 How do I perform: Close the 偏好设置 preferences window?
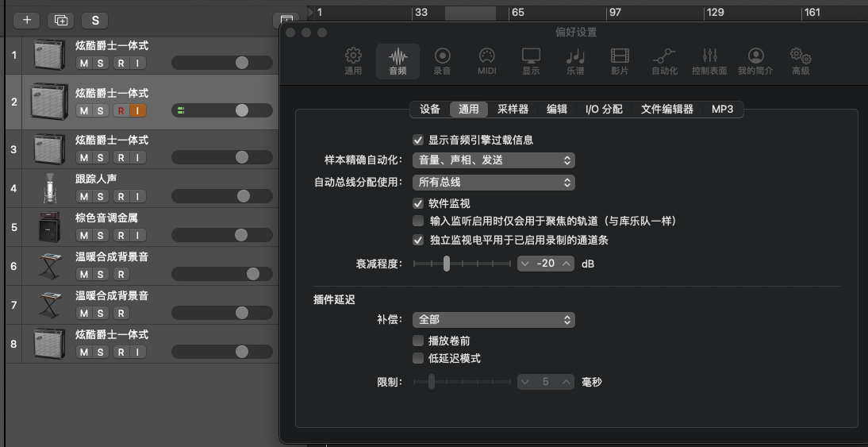[290, 33]
